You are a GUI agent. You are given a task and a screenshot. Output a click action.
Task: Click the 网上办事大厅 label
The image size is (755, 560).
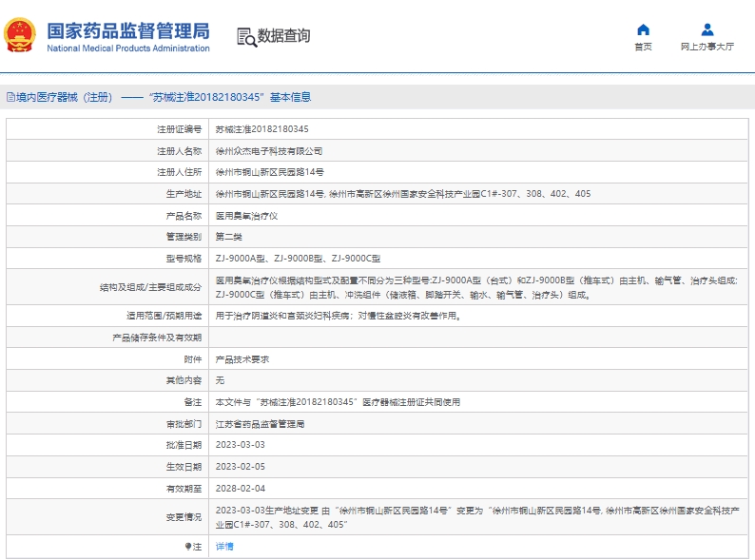point(707,47)
